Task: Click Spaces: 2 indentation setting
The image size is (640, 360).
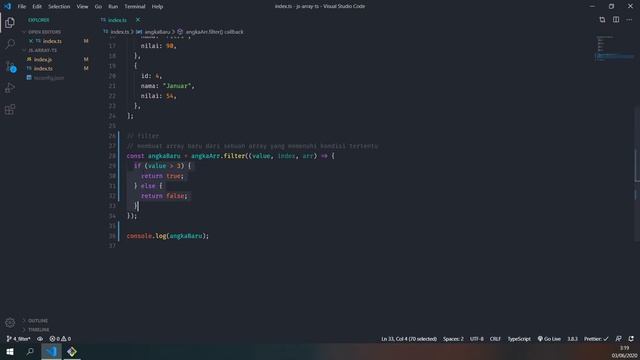Action: coord(453,339)
